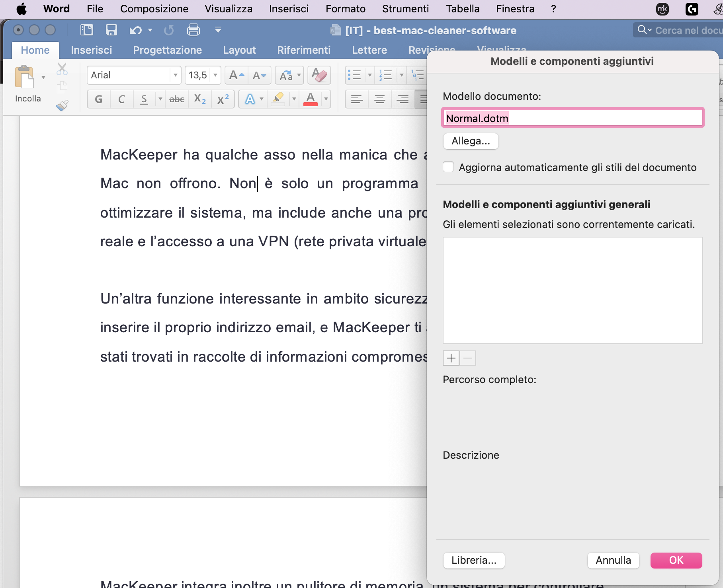Viewport: 723px width, 588px height.
Task: Check Aggiorna automaticamente gli stili del documento
Action: 448,167
